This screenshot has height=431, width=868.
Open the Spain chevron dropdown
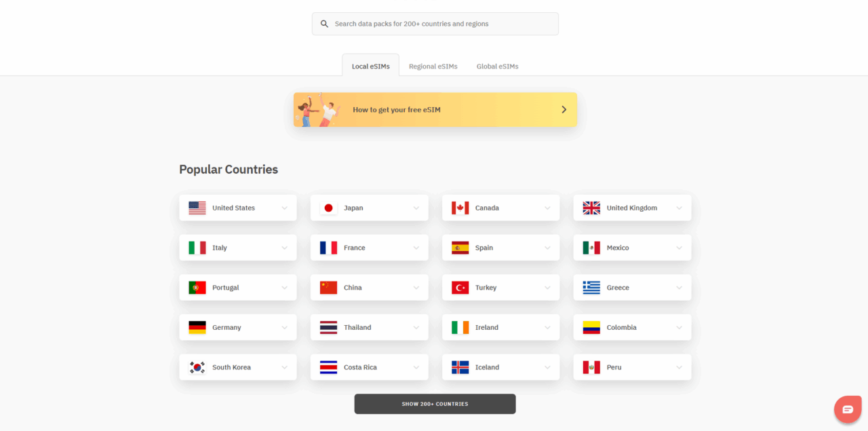pos(547,248)
